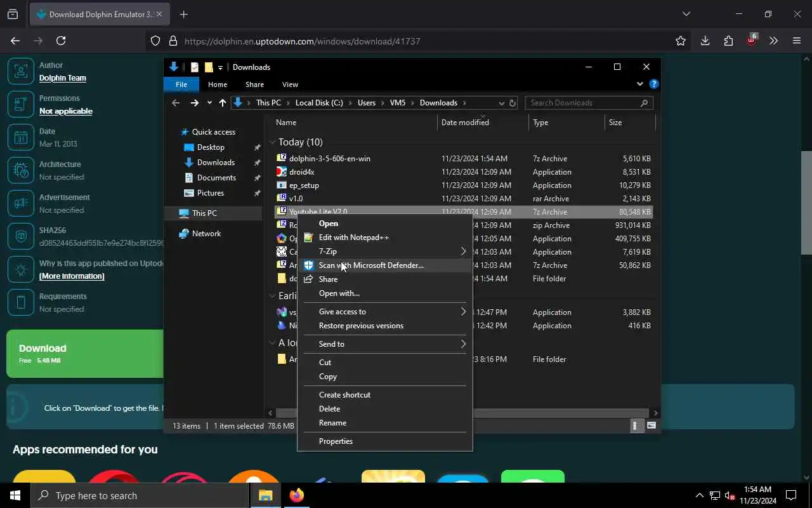812x508 pixels.
Task: Open uBlock Origin extension icon
Action: pos(751,41)
